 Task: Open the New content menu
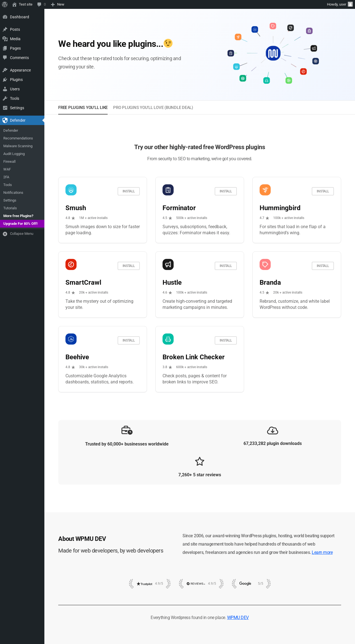(x=58, y=4)
